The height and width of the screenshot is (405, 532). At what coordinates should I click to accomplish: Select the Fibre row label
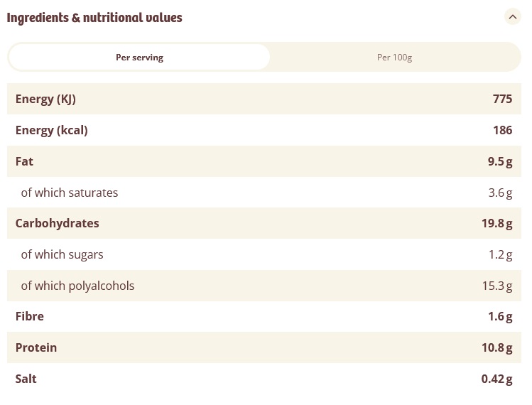(x=29, y=317)
